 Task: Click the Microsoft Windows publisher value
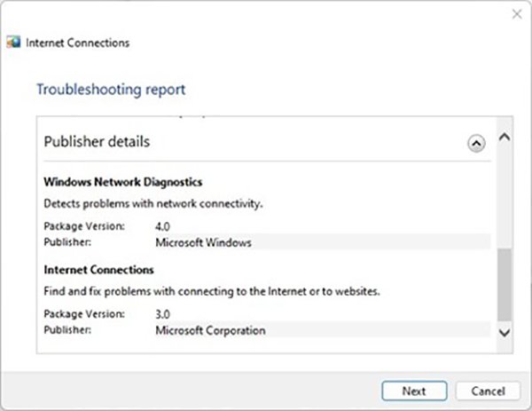[203, 241]
